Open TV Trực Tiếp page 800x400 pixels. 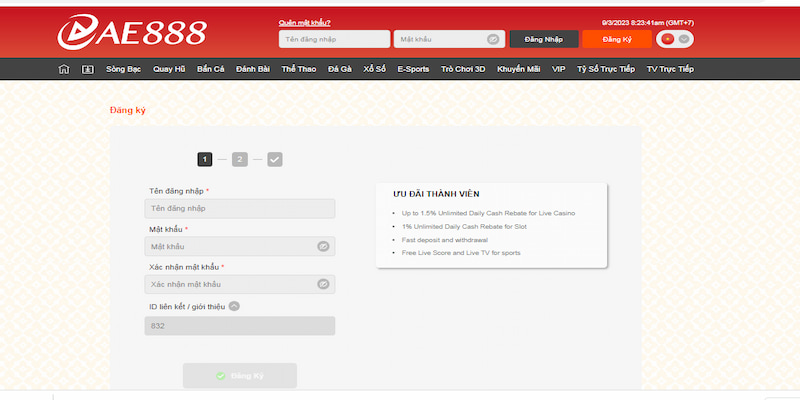(670, 69)
